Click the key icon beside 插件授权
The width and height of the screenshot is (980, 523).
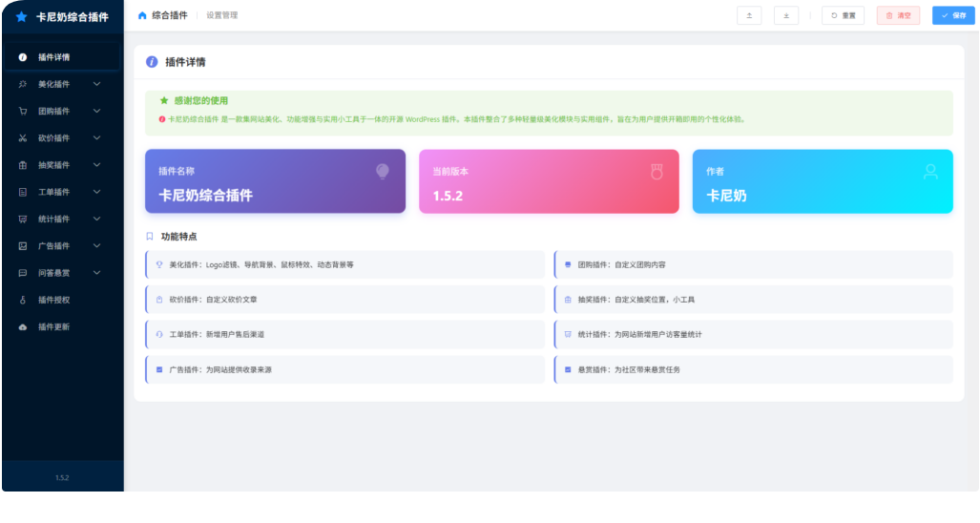pos(23,300)
